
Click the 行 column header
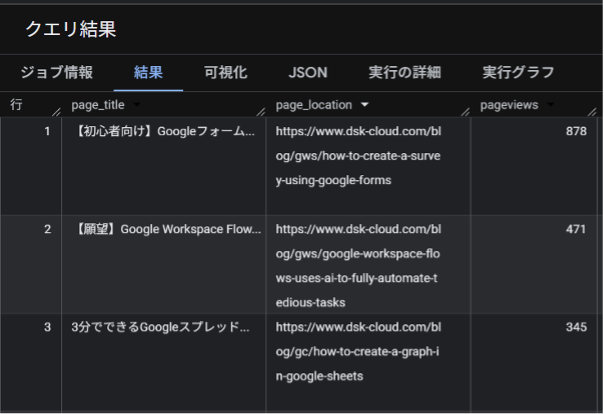(16, 104)
